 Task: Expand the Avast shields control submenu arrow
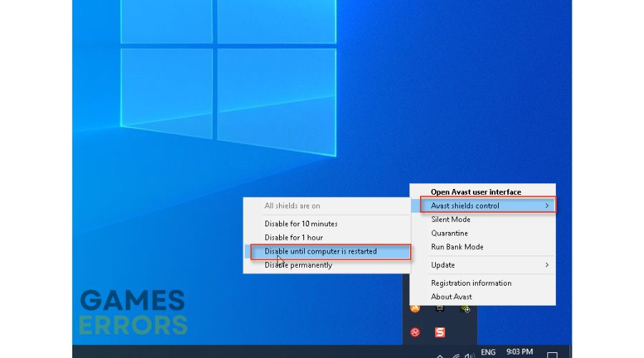pyautogui.click(x=547, y=205)
